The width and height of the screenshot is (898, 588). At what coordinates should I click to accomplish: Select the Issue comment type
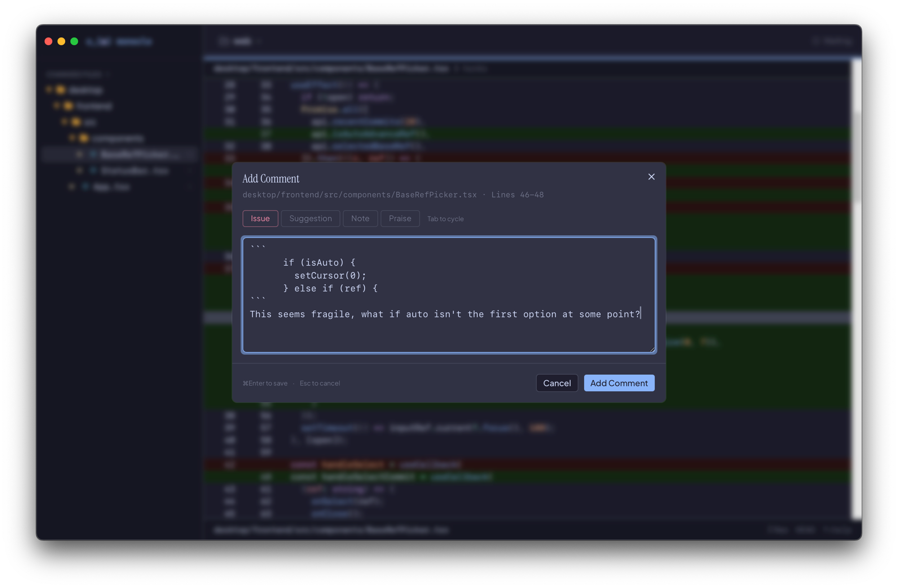tap(260, 219)
